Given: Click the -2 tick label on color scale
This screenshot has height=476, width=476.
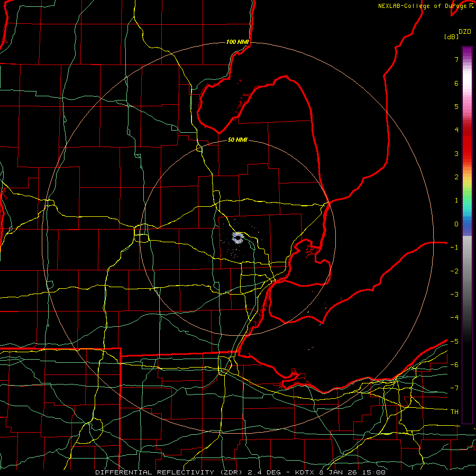Looking at the screenshot, I should click(454, 271).
